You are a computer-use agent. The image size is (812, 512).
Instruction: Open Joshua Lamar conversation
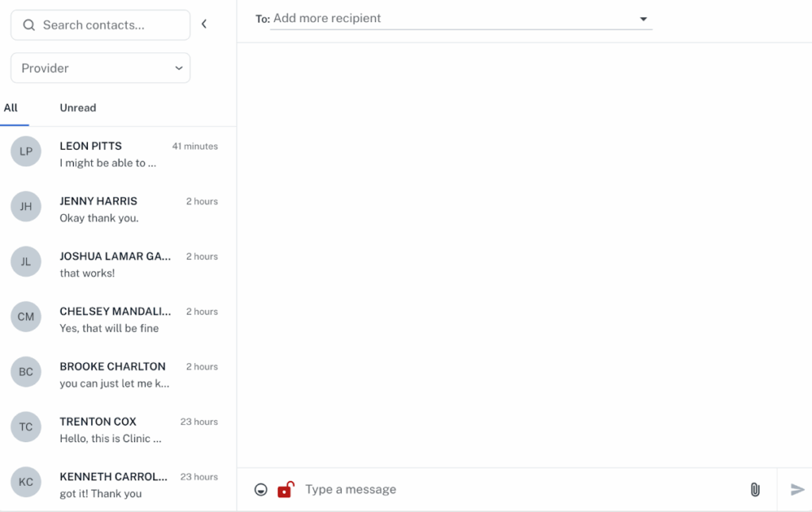115,265
